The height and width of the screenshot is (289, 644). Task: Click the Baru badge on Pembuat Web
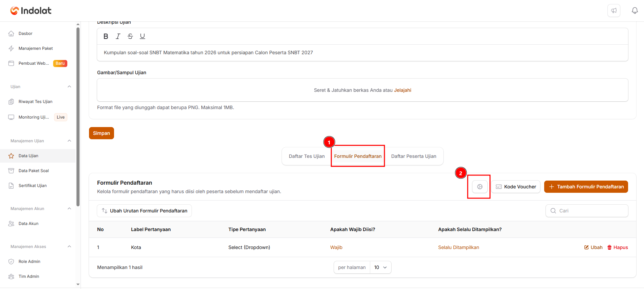point(60,63)
